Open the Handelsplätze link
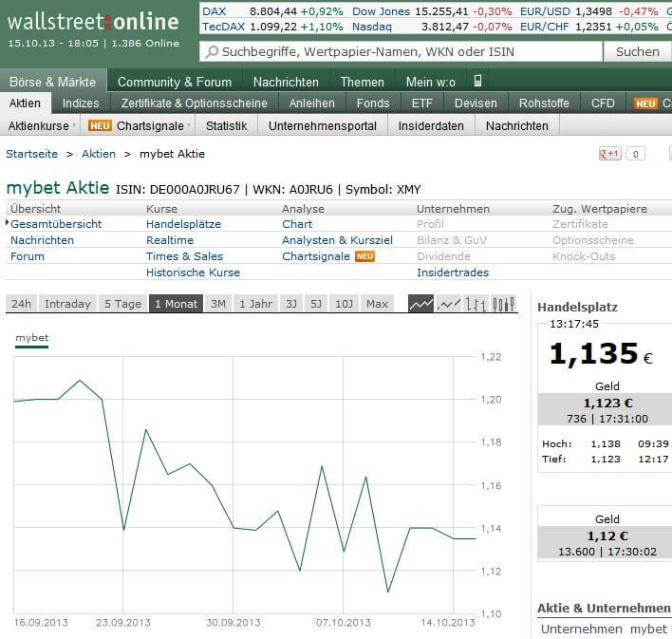The height and width of the screenshot is (639, 672). pyautogui.click(x=183, y=224)
